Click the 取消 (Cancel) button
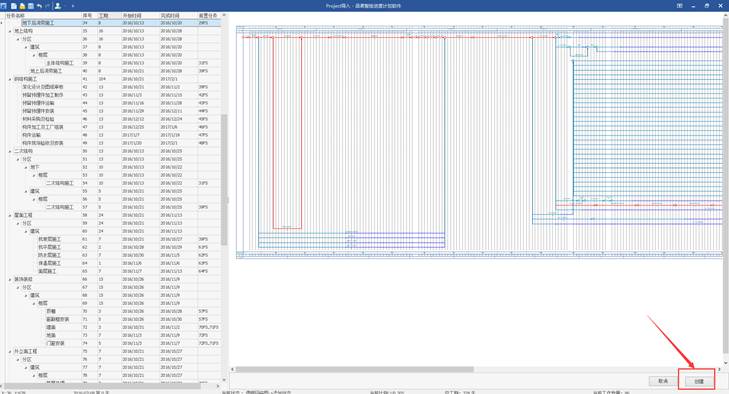The height and width of the screenshot is (394, 729). tap(663, 381)
